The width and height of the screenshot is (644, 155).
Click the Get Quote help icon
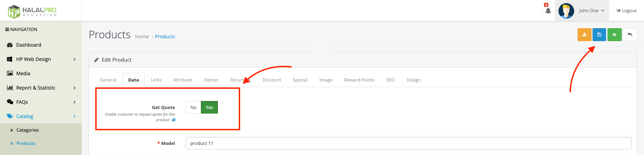(174, 120)
